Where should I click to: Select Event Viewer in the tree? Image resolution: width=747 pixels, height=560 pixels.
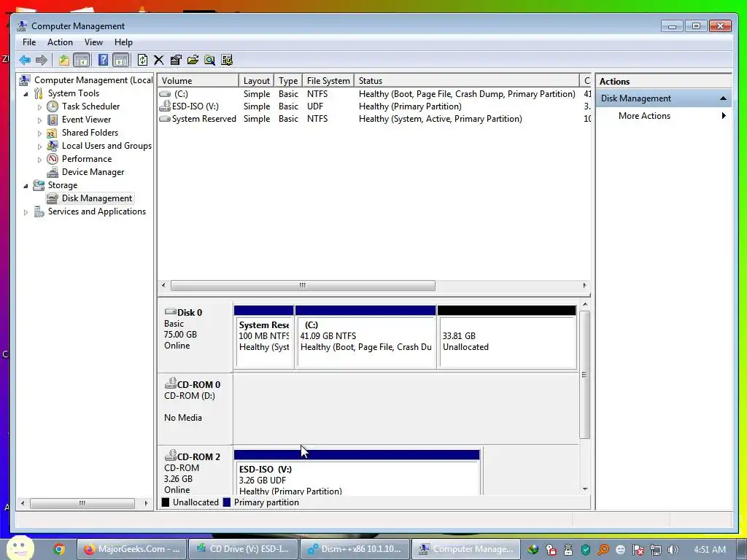click(x=86, y=120)
